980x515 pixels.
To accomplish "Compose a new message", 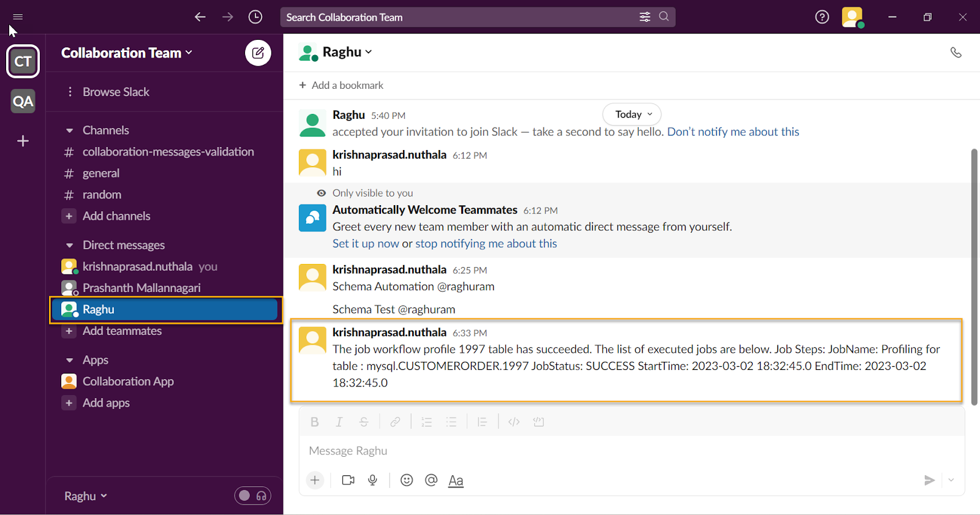I will (258, 53).
